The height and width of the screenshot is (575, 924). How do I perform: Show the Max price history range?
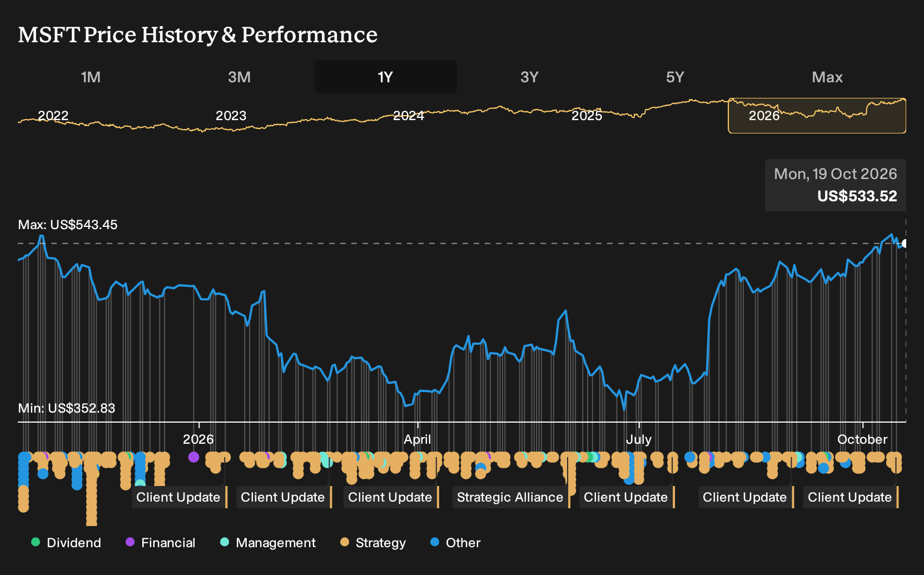[x=827, y=77]
